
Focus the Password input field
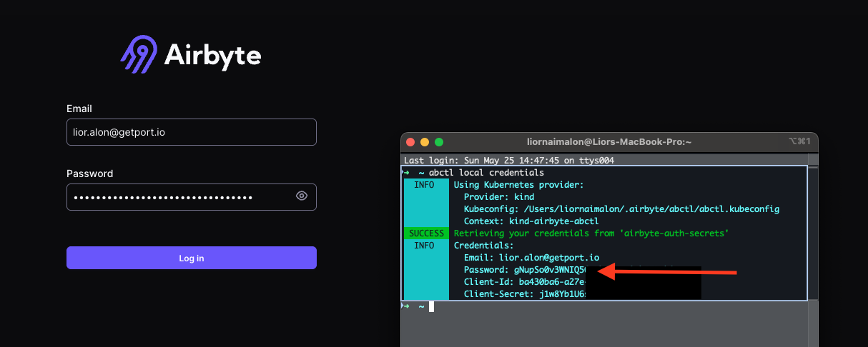click(x=179, y=197)
